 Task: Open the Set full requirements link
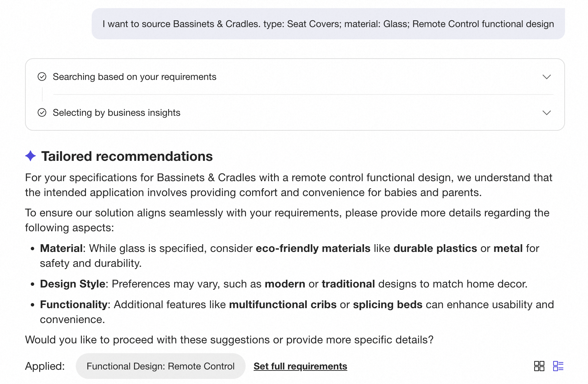point(300,366)
